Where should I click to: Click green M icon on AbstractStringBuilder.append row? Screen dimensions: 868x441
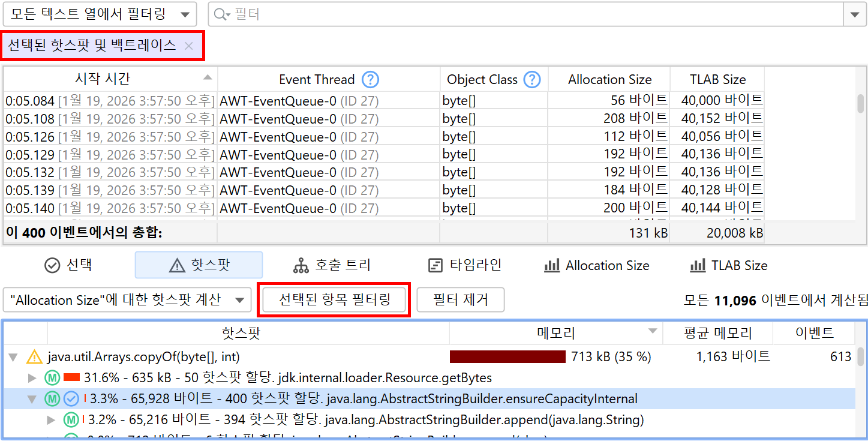click(x=71, y=419)
